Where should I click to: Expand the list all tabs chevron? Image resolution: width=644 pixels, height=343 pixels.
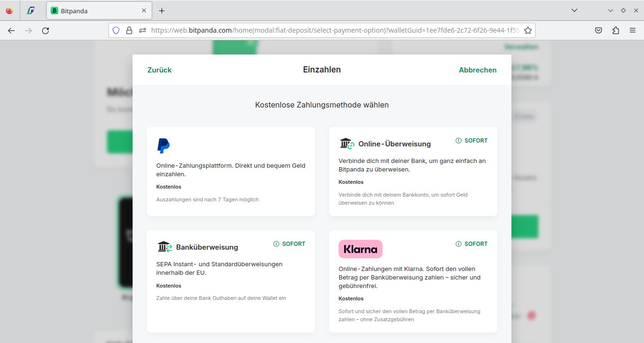point(574,10)
